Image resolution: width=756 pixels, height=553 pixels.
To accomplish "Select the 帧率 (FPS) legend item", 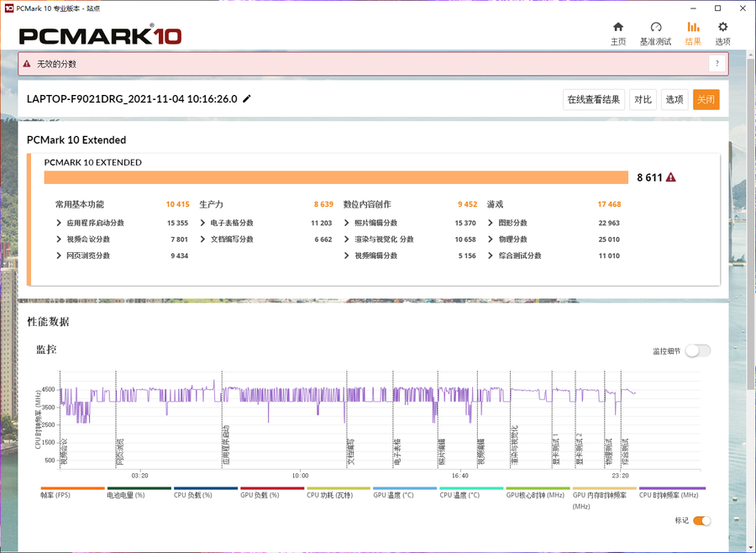I will pos(72,488).
